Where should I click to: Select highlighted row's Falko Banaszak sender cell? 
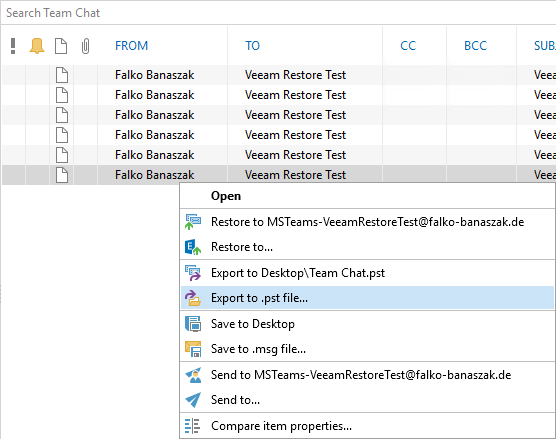[x=155, y=175]
